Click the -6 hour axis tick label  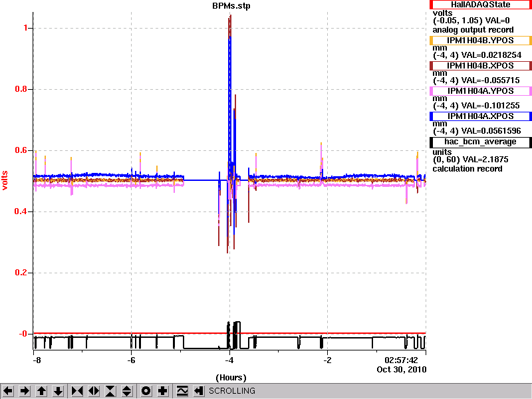pyautogui.click(x=131, y=360)
